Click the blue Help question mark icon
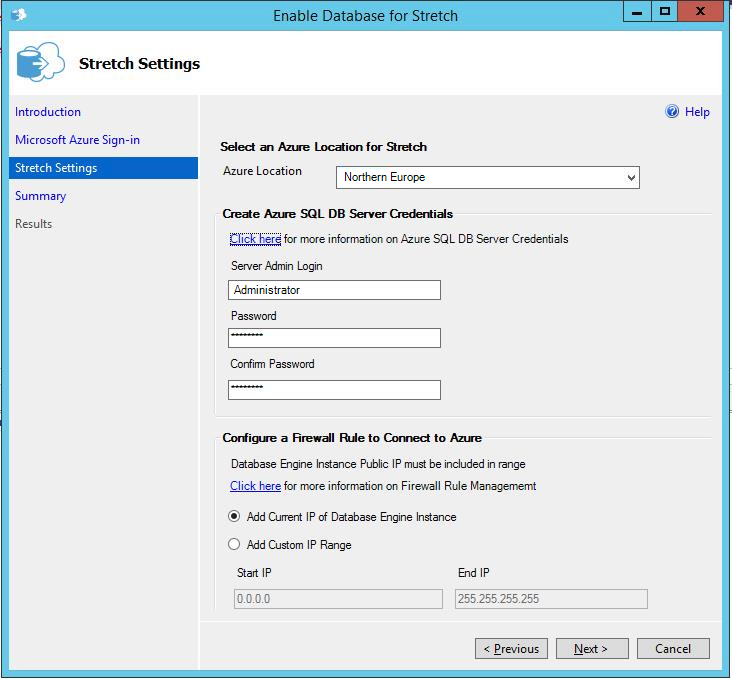 672,112
